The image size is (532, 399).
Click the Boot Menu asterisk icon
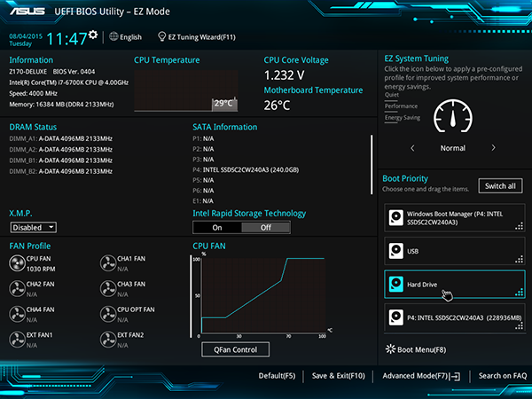point(390,349)
